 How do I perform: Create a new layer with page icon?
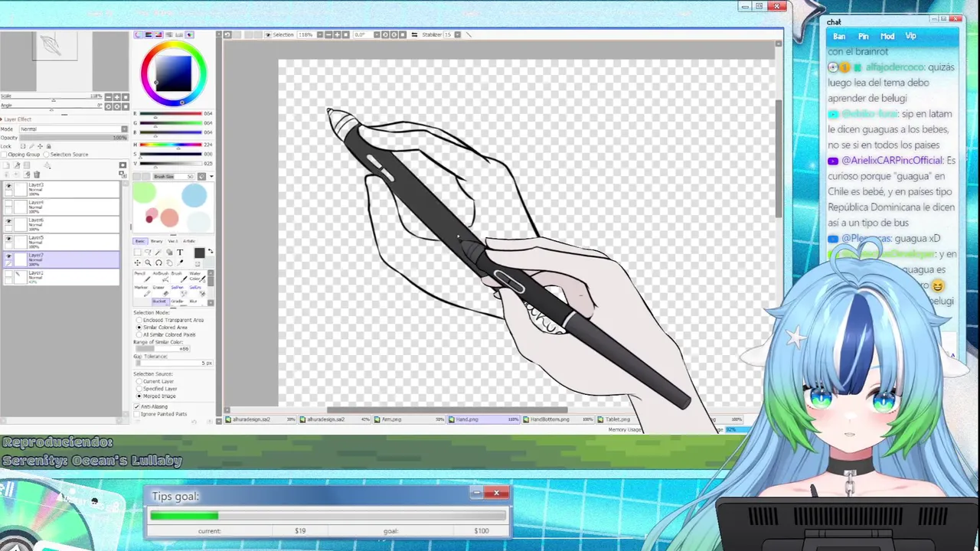6,165
